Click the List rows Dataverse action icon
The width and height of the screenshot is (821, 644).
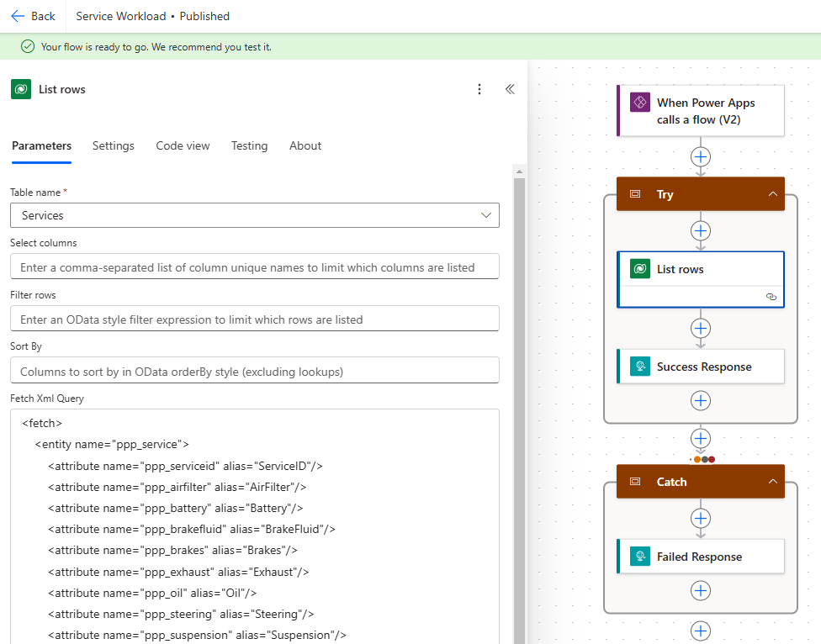[639, 269]
